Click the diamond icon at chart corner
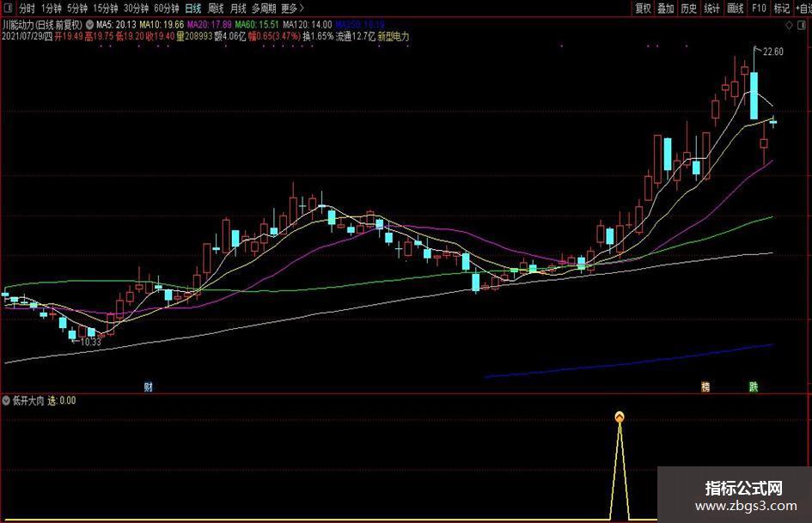812x523 pixels. 789,25
